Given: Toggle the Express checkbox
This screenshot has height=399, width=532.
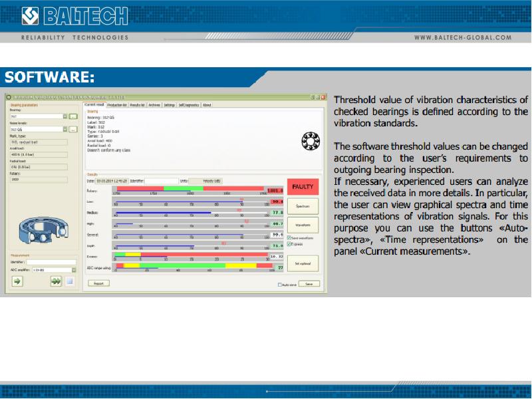Looking at the screenshot, I should coord(289,243).
